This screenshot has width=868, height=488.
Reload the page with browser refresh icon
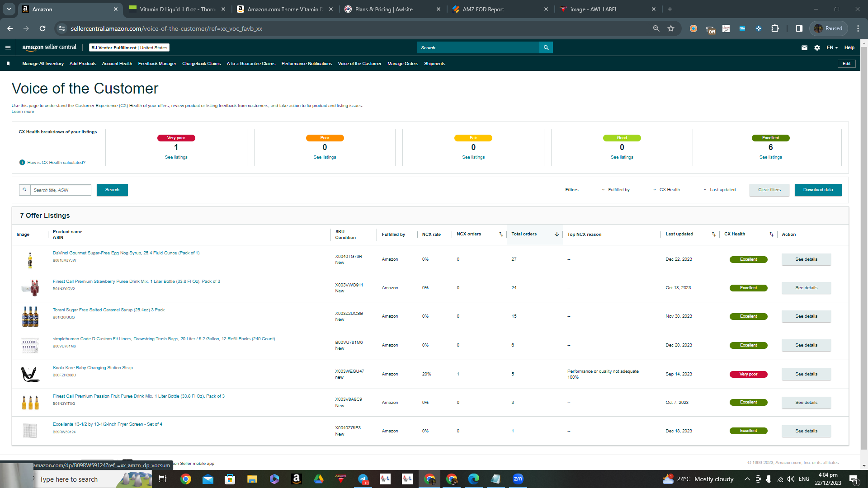[x=42, y=28]
